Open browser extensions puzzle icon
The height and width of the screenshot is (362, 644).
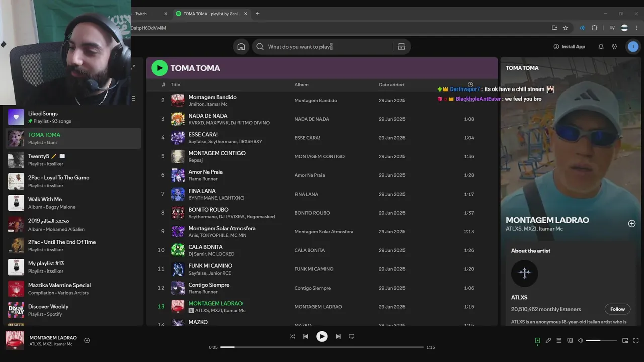(x=594, y=28)
